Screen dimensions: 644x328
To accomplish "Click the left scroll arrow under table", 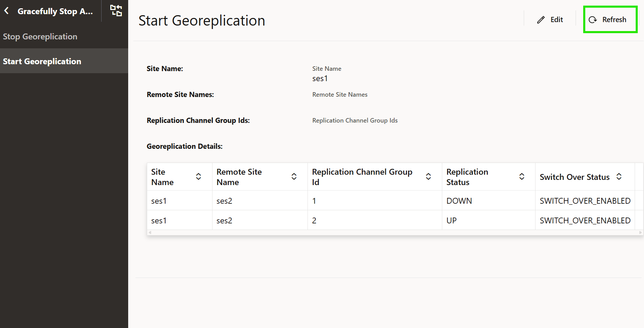I will pyautogui.click(x=150, y=233).
